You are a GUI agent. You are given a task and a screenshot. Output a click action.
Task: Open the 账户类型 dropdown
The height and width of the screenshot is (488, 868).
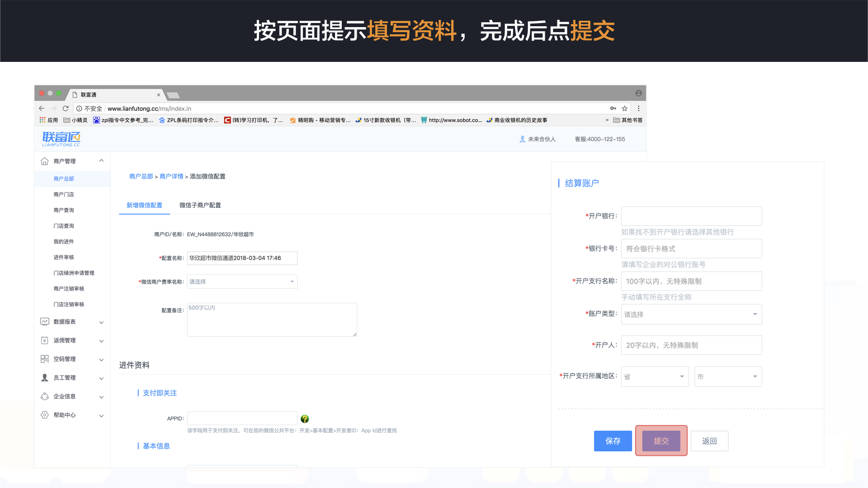coord(691,314)
